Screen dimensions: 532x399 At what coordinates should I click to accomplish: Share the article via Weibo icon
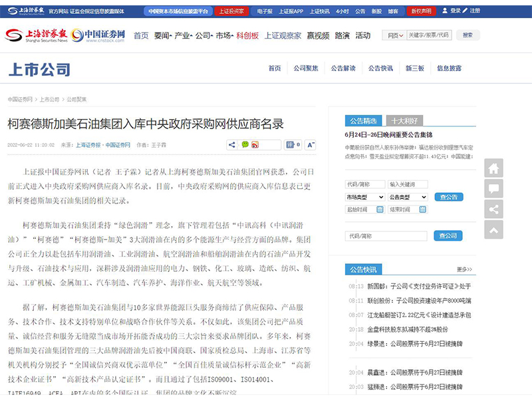pos(255,144)
